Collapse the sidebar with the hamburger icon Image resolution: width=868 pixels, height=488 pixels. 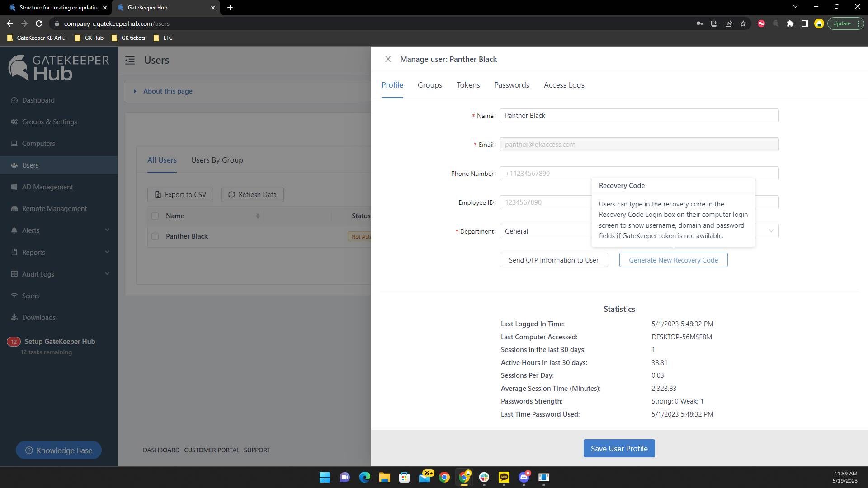(x=130, y=60)
